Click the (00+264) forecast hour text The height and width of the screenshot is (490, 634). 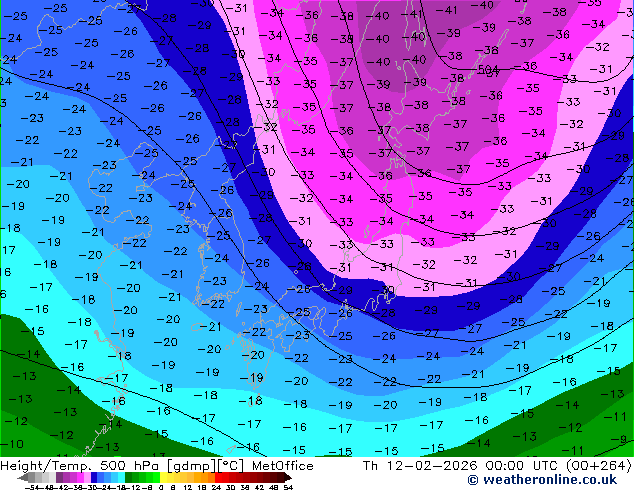pyautogui.click(x=600, y=466)
